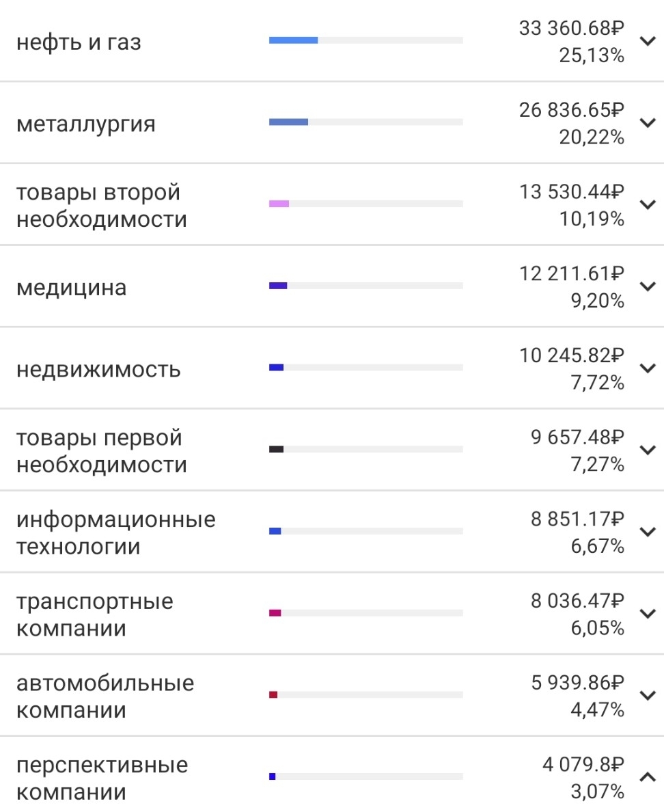
Task: Open the информационные технологии label
Action: point(116,532)
